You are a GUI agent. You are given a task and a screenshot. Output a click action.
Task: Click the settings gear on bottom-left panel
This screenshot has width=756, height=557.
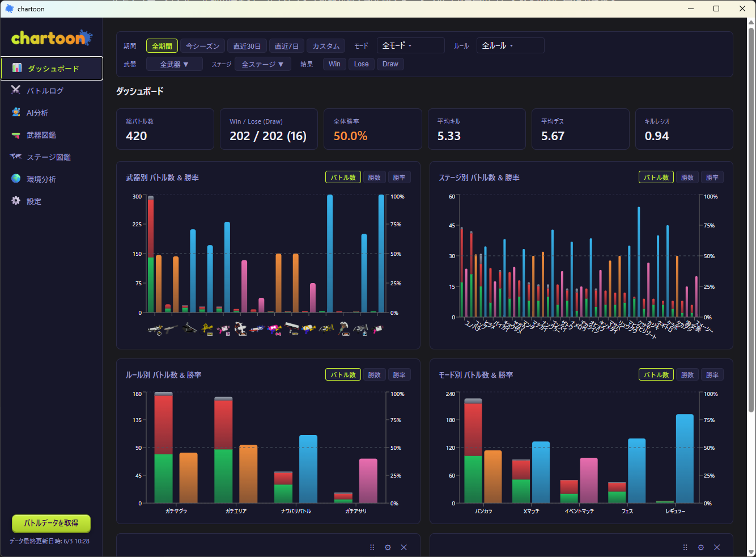[388, 547]
